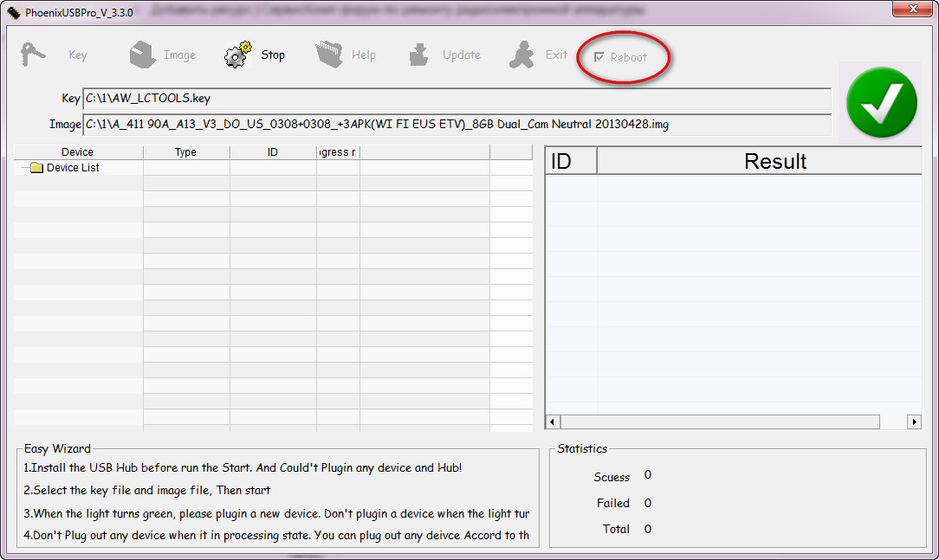Click the 'Total' statistics label
Viewport: 939px width, 560px height.
tap(616, 529)
